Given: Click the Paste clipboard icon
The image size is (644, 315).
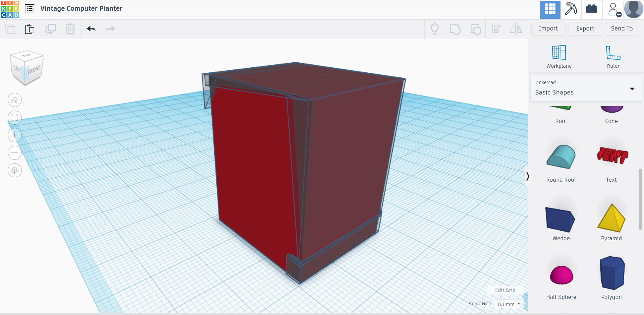Looking at the screenshot, I should 30,29.
